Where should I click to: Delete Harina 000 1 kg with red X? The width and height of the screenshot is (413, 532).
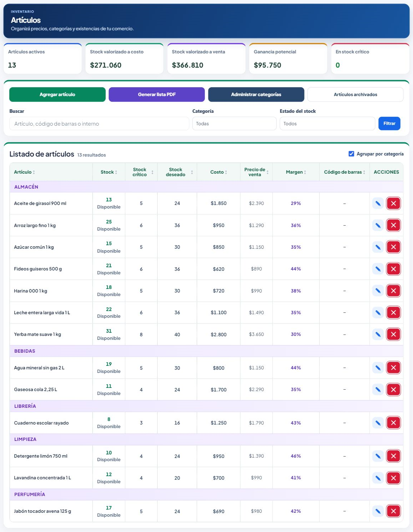click(393, 291)
